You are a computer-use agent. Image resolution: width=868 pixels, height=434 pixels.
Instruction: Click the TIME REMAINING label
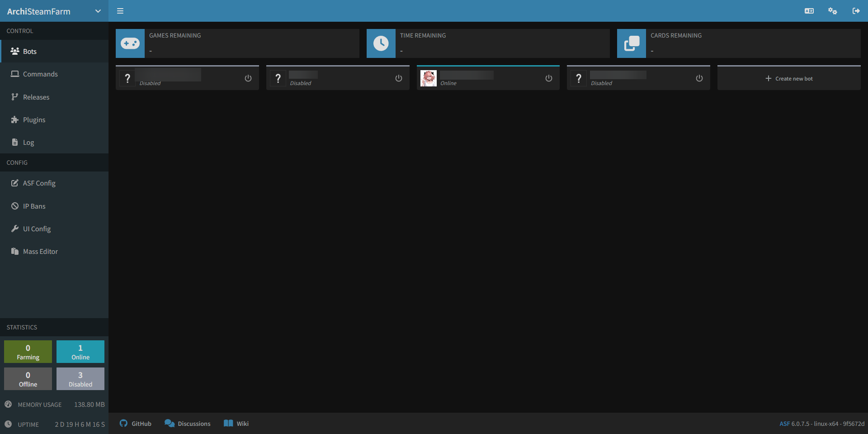coord(423,35)
